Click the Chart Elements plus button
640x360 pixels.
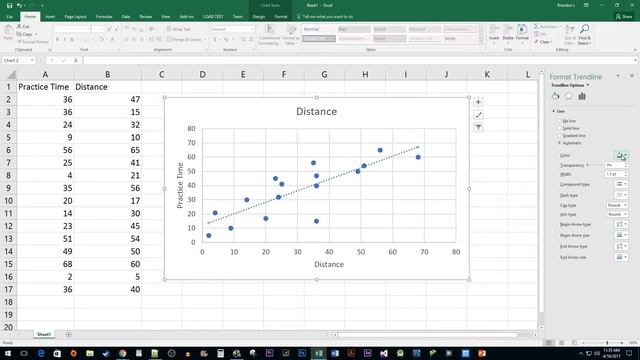click(x=478, y=102)
